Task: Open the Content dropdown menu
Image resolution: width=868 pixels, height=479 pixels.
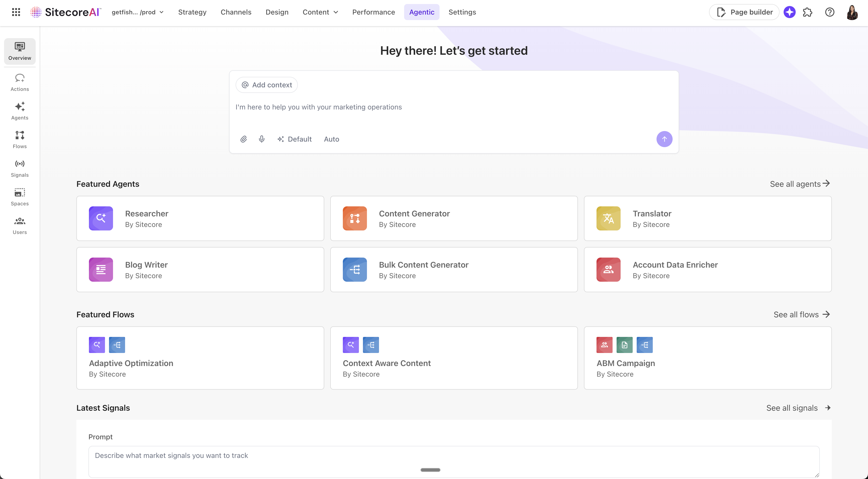Action: 319,12
